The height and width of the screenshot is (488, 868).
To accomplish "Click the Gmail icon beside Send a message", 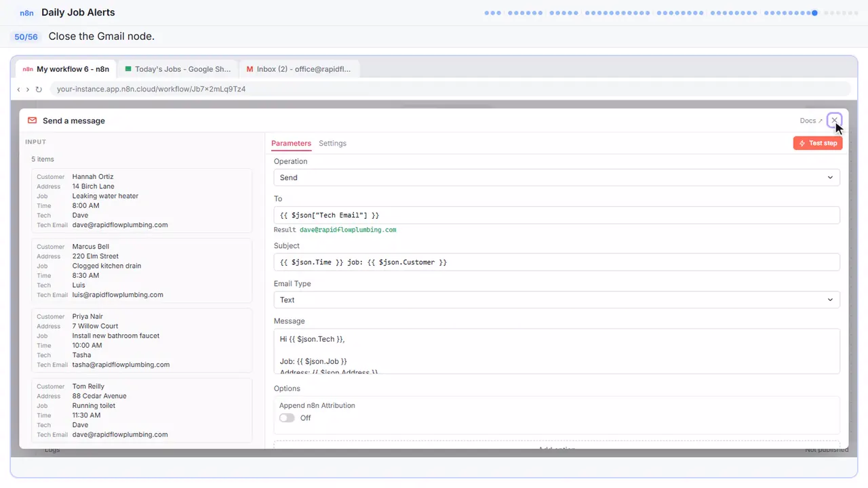I will click(32, 121).
